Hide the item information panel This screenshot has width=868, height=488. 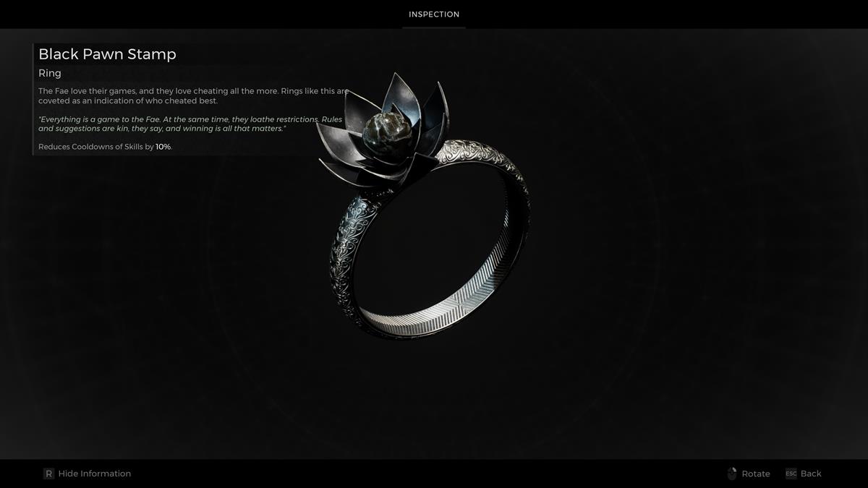coord(94,474)
